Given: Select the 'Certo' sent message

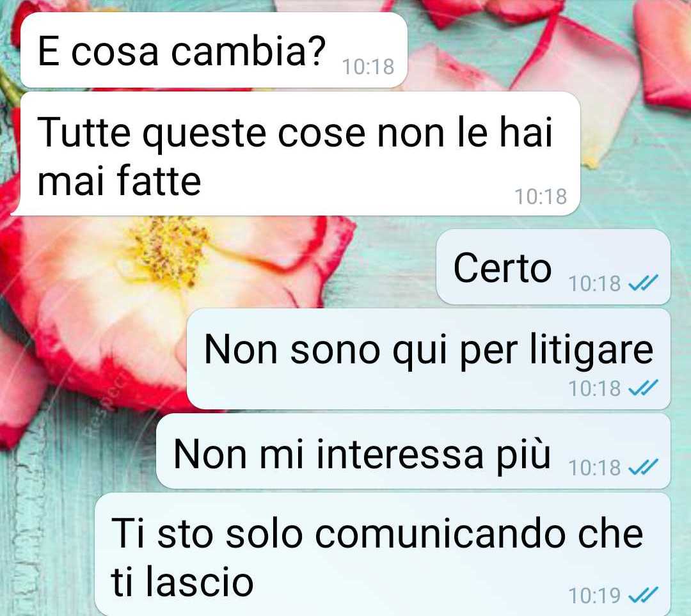Looking at the screenshot, I should pos(553,267).
